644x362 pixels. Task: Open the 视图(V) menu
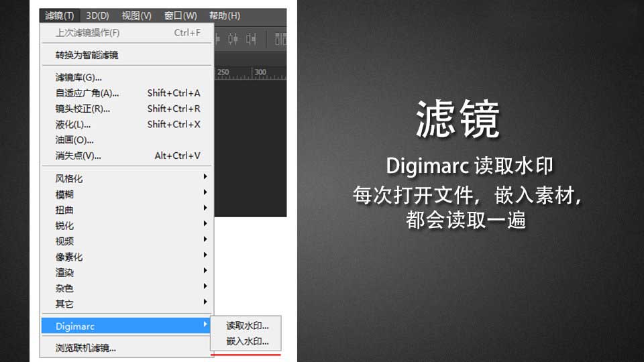[x=136, y=15]
